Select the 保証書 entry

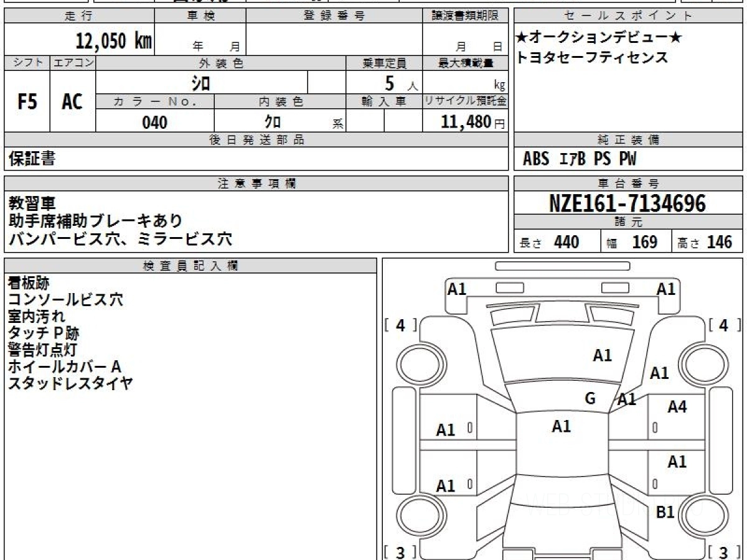tap(32, 159)
